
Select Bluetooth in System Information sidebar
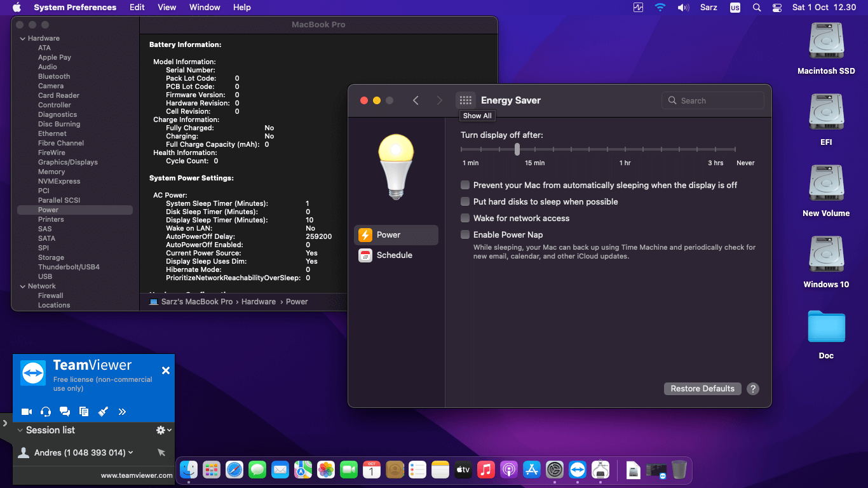pos(54,76)
